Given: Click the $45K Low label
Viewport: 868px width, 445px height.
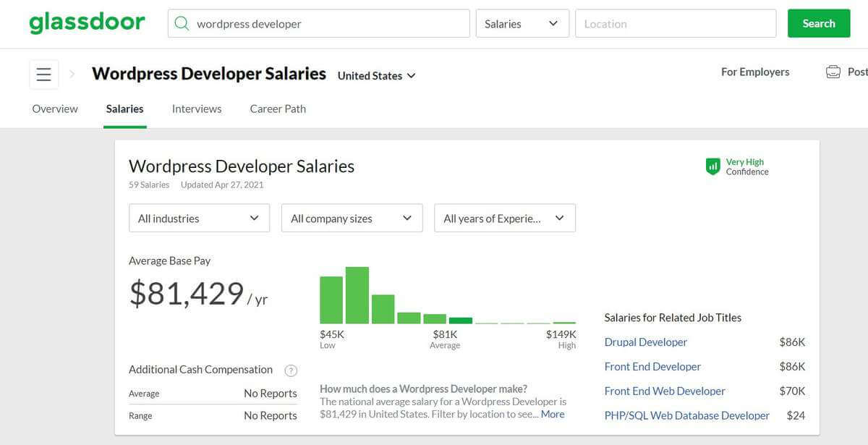Looking at the screenshot, I should click(x=332, y=339).
